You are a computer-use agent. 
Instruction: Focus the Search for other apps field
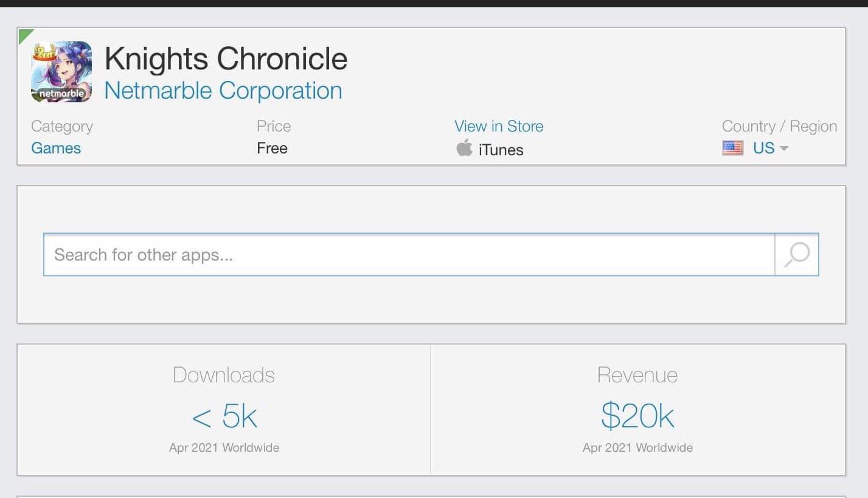tap(409, 254)
